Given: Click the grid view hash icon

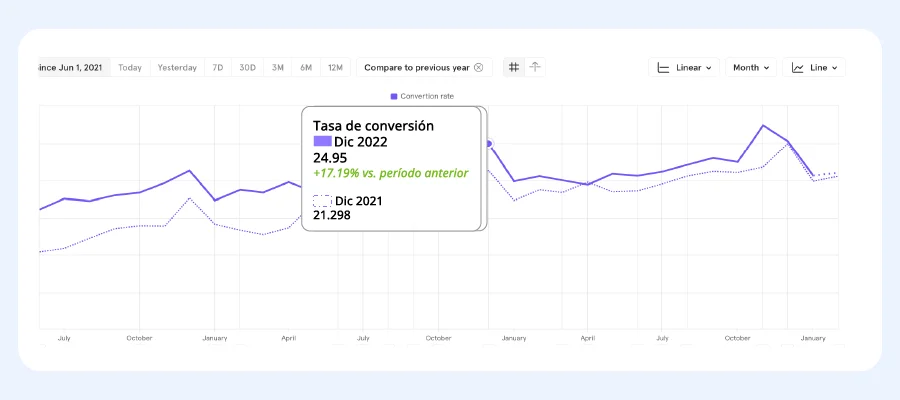Looking at the screenshot, I should point(514,67).
